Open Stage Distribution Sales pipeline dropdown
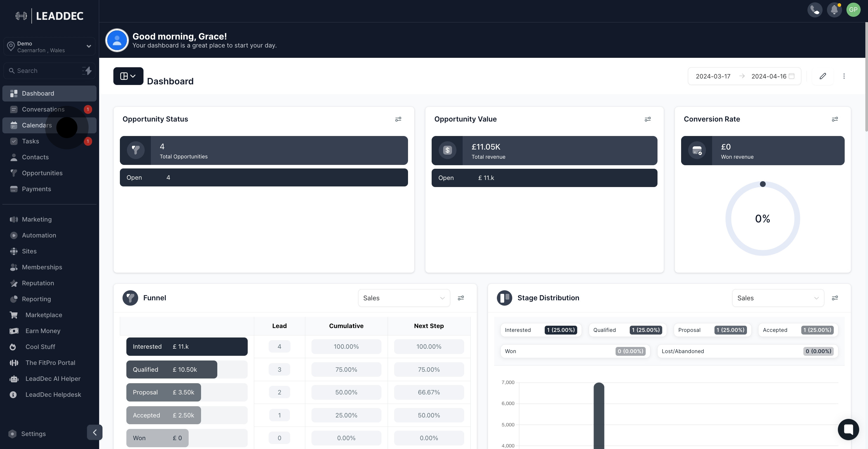The height and width of the screenshot is (449, 868). [x=778, y=298]
